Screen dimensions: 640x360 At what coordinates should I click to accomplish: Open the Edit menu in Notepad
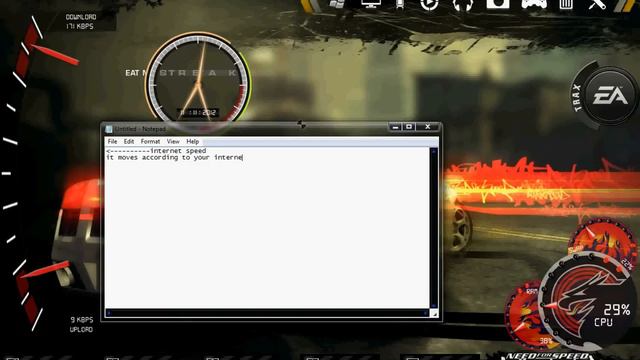point(129,141)
